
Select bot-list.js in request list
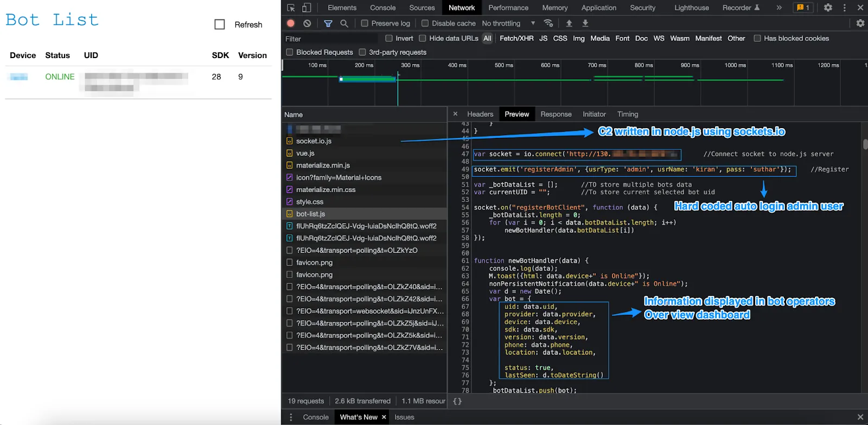pyautogui.click(x=310, y=214)
